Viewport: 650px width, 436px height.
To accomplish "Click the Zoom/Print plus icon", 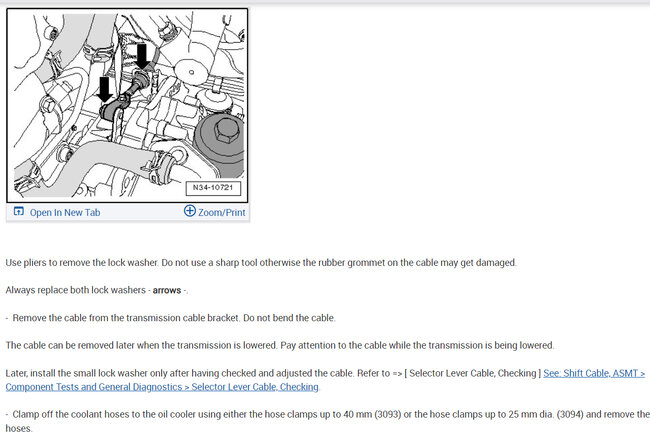I will coord(189,211).
